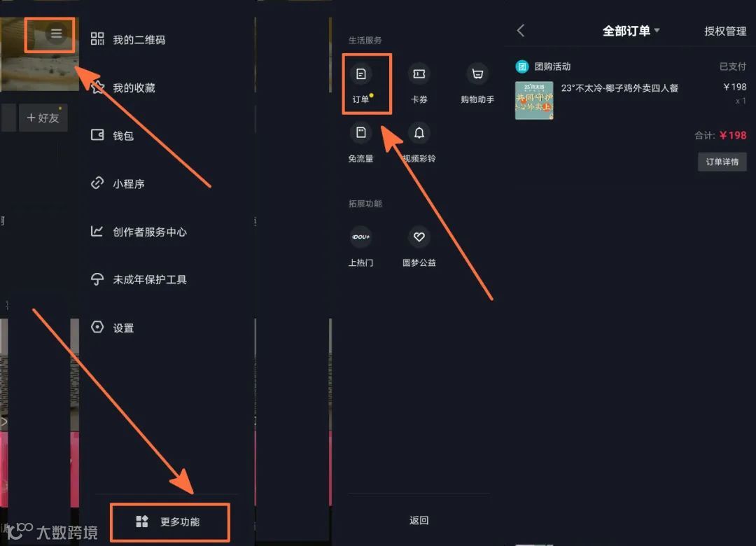Select 我的二维码 menu entry
This screenshot has width=756, height=546.
pyautogui.click(x=128, y=40)
